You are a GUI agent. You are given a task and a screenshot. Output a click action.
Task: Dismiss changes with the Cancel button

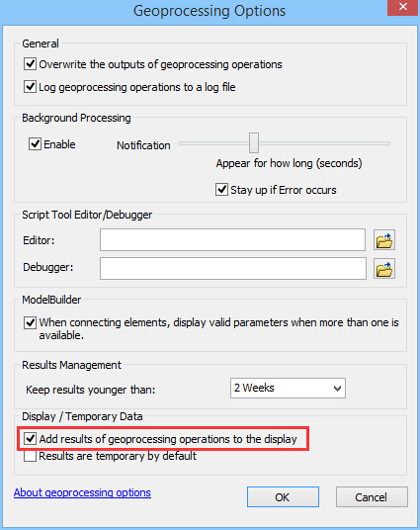(x=372, y=496)
